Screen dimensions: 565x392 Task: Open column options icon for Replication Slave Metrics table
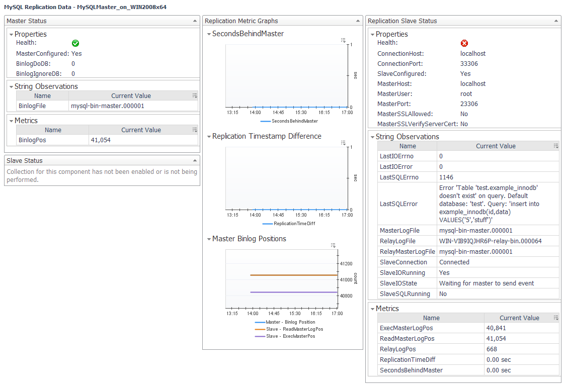coord(556,318)
